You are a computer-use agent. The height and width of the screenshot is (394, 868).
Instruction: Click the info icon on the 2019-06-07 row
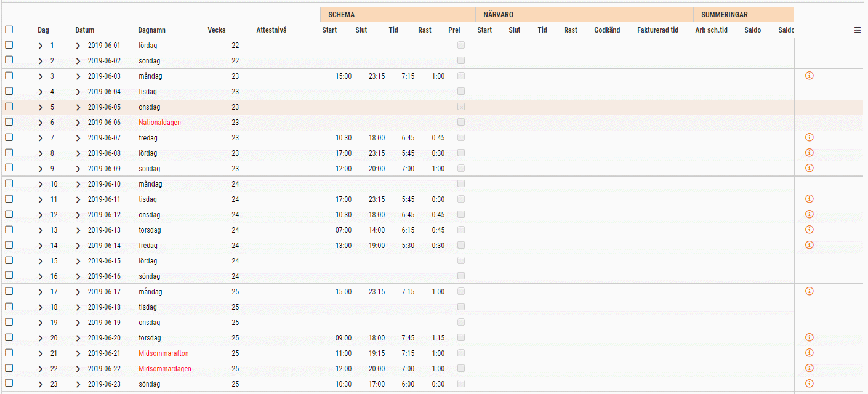click(810, 137)
